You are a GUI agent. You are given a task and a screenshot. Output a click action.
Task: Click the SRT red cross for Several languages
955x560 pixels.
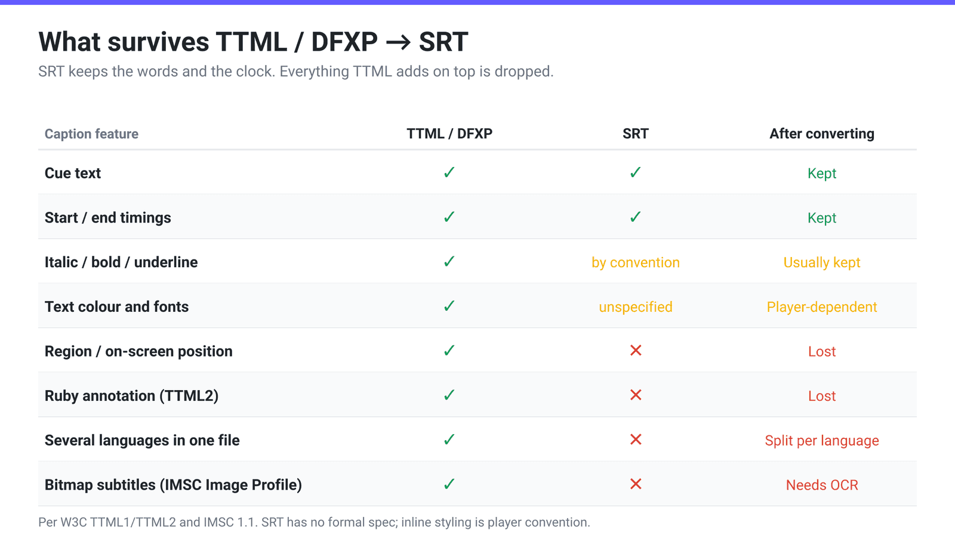[636, 440]
